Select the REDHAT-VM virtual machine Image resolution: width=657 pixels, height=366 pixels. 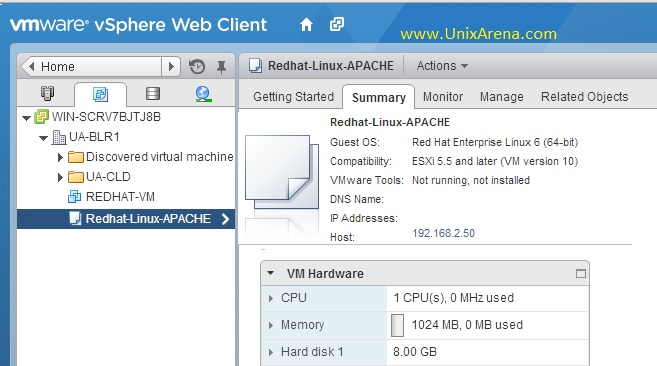click(x=120, y=197)
